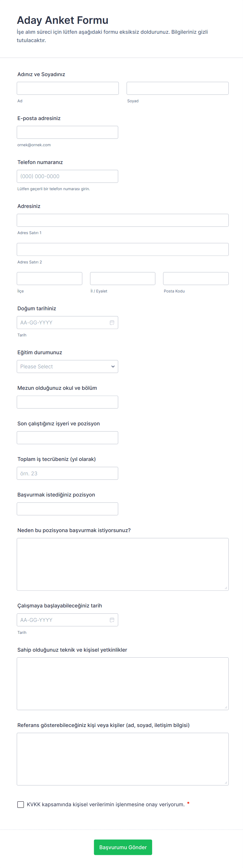243x868 pixels.
Task: Click the Neden bu pozisyona textarea
Action: click(x=123, y=564)
